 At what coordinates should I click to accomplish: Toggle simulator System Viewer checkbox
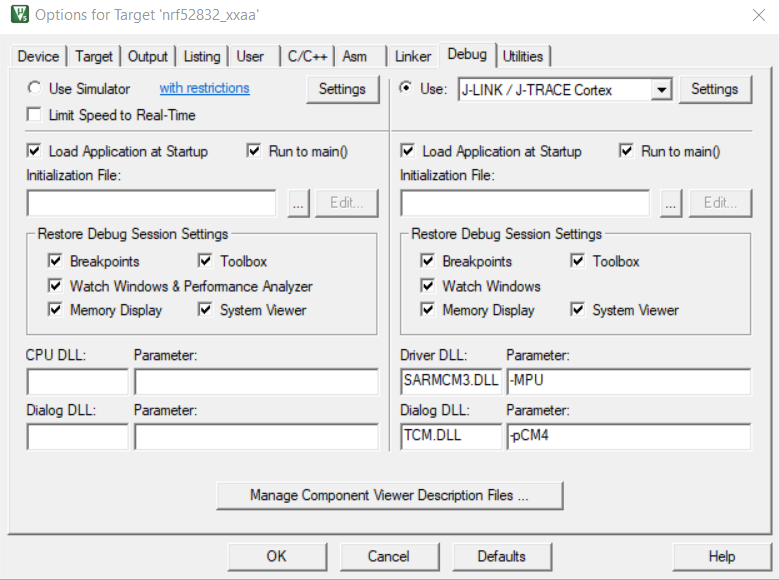205,310
